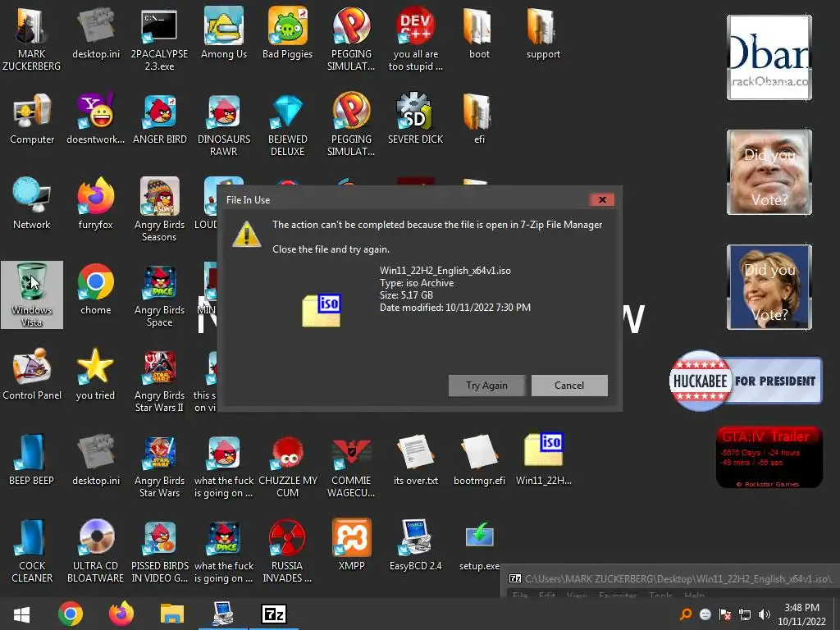Select the boot folder icon
This screenshot has width=840, height=630.
pos(479,32)
